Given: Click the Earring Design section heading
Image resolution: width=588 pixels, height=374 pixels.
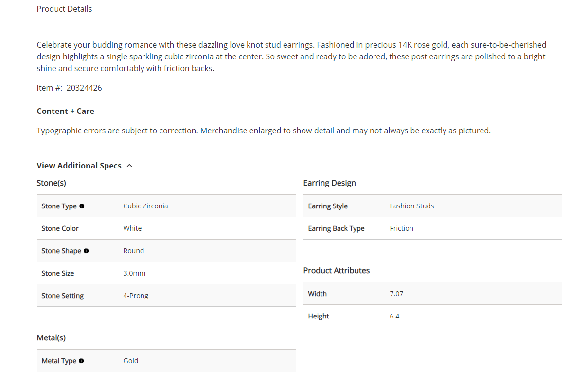Looking at the screenshot, I should (x=329, y=183).
